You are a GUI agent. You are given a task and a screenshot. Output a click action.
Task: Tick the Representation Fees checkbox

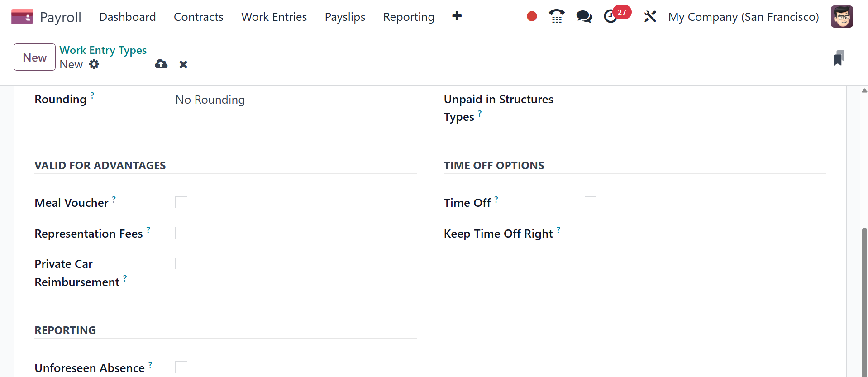181,233
